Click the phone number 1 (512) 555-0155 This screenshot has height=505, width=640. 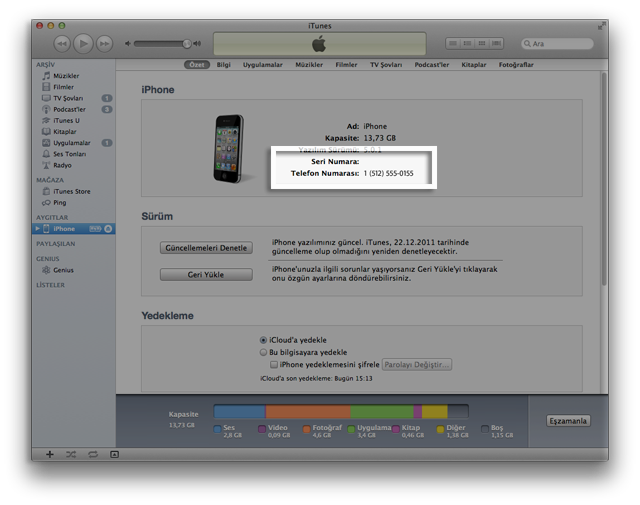pos(389,174)
